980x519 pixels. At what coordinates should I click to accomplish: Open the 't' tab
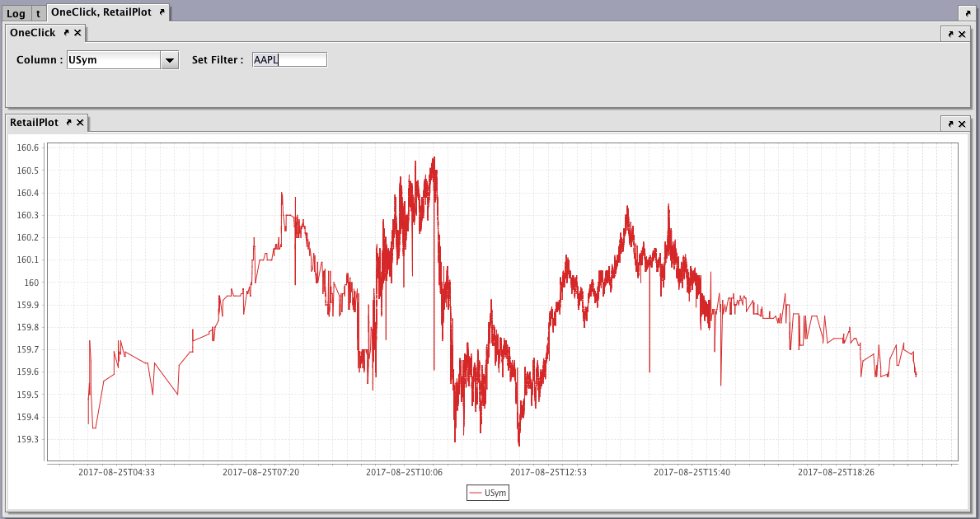38,13
